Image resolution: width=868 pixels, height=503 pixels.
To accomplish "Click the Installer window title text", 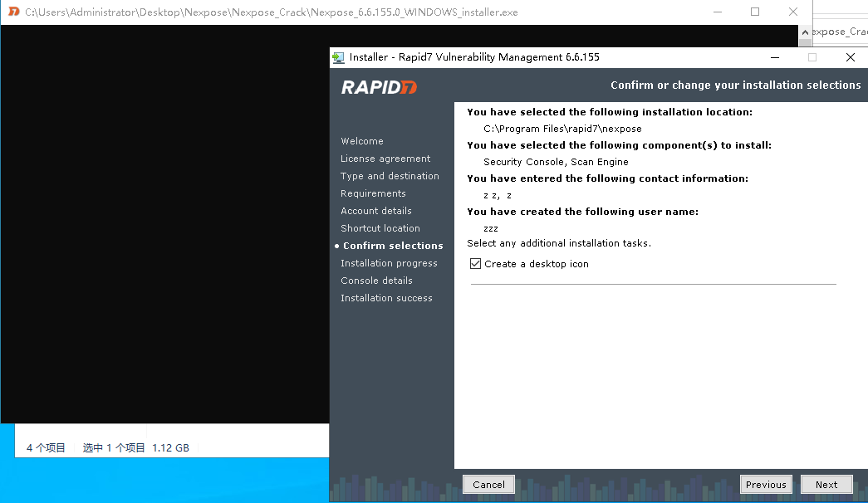I will [474, 57].
